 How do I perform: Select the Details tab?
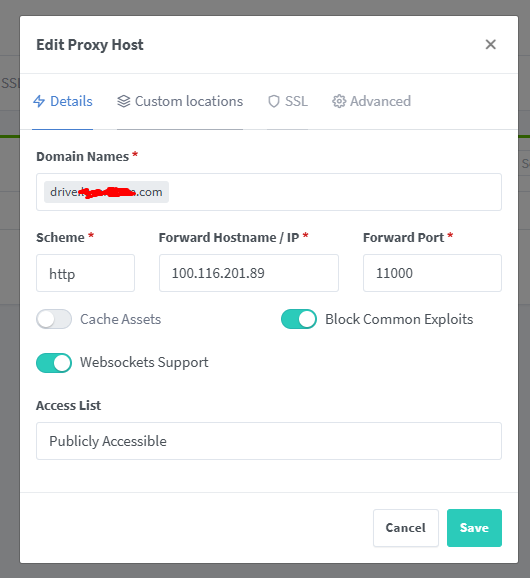point(63,101)
